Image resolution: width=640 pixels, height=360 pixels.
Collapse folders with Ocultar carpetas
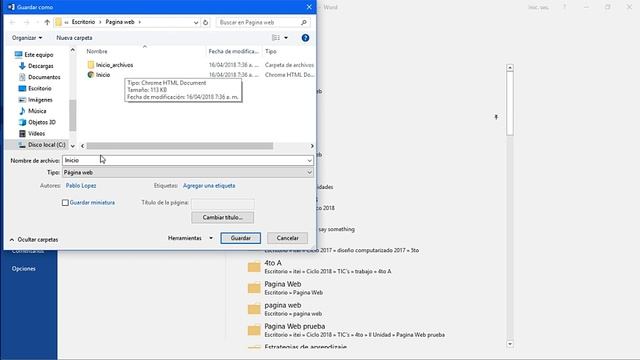[34, 240]
